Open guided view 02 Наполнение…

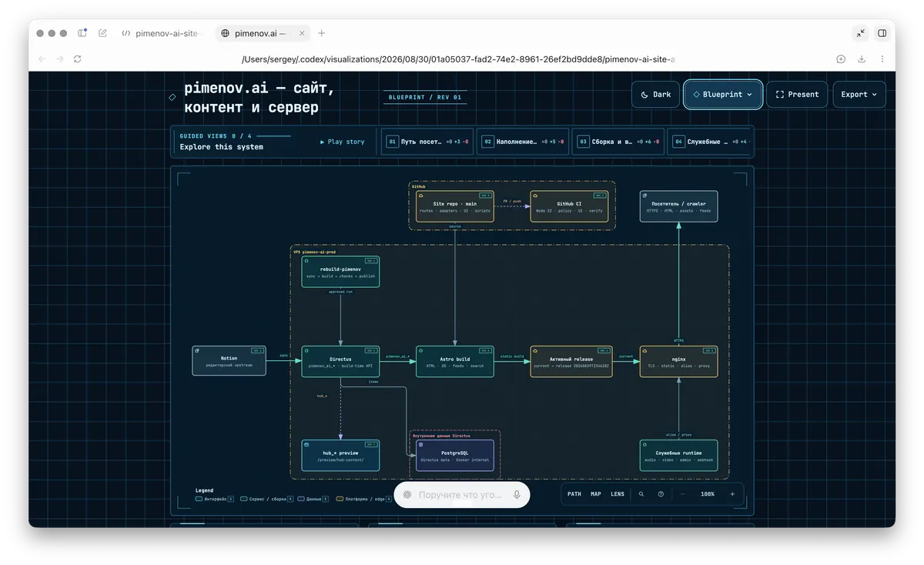click(x=523, y=142)
